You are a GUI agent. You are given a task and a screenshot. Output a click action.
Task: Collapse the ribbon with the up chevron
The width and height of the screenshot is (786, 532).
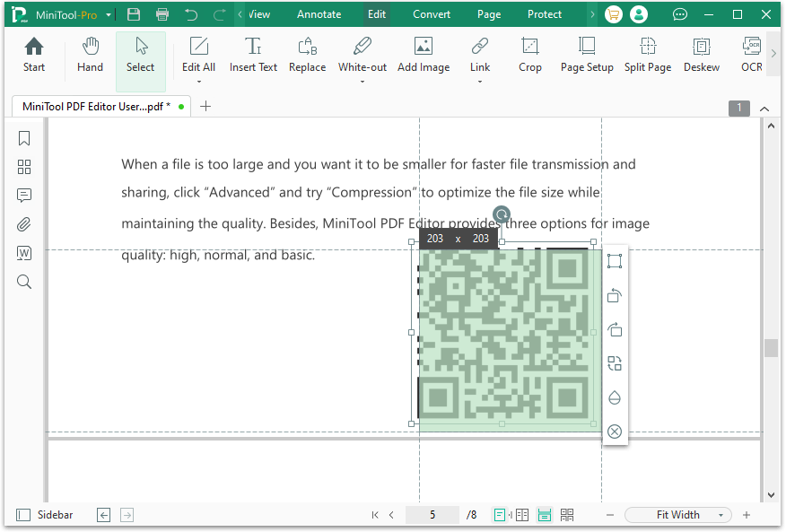click(764, 109)
